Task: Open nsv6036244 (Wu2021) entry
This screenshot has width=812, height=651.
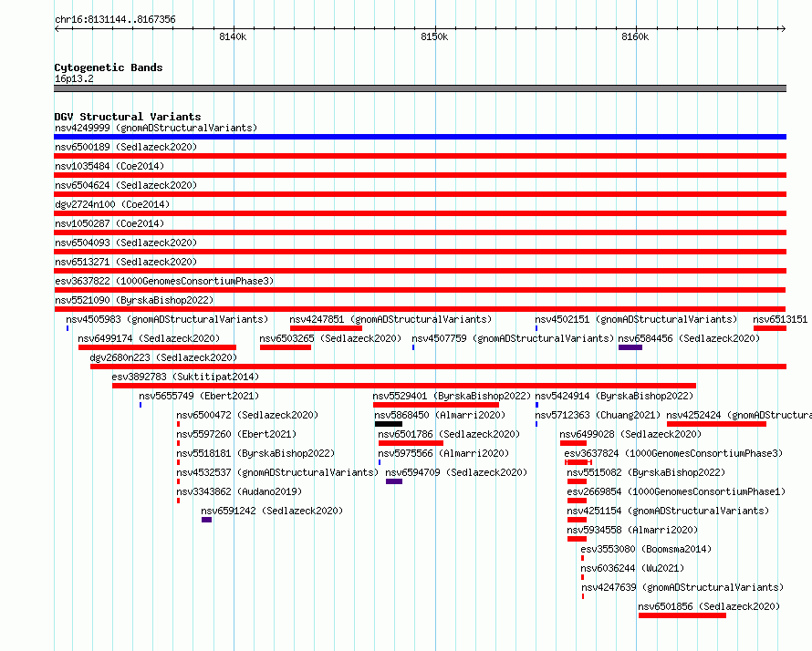Action: [x=632, y=568]
